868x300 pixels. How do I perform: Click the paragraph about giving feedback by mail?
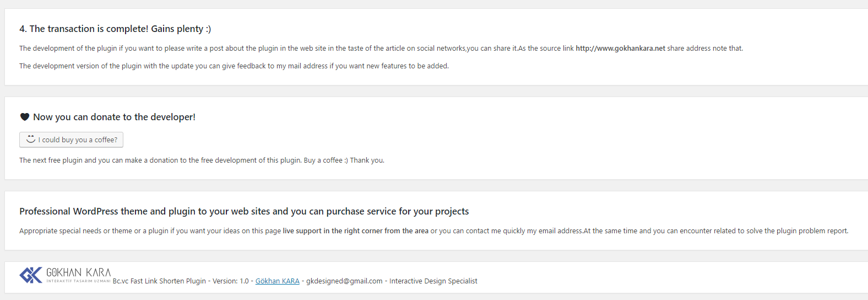click(234, 66)
